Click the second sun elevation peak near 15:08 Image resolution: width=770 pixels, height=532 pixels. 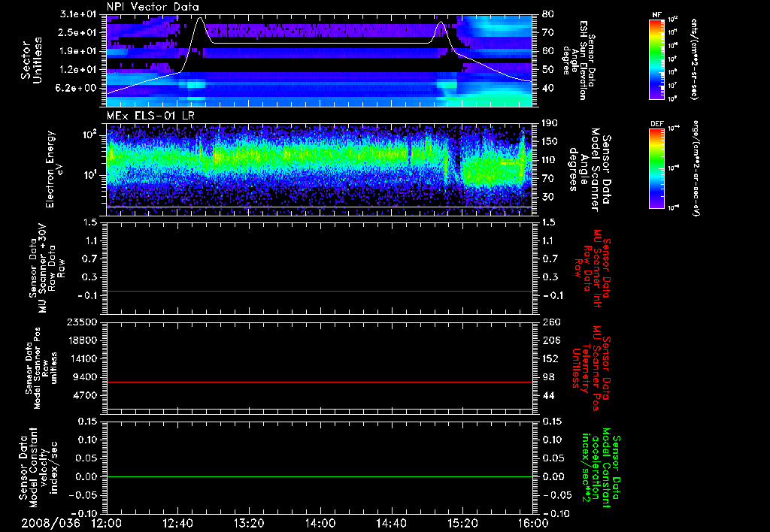441,22
